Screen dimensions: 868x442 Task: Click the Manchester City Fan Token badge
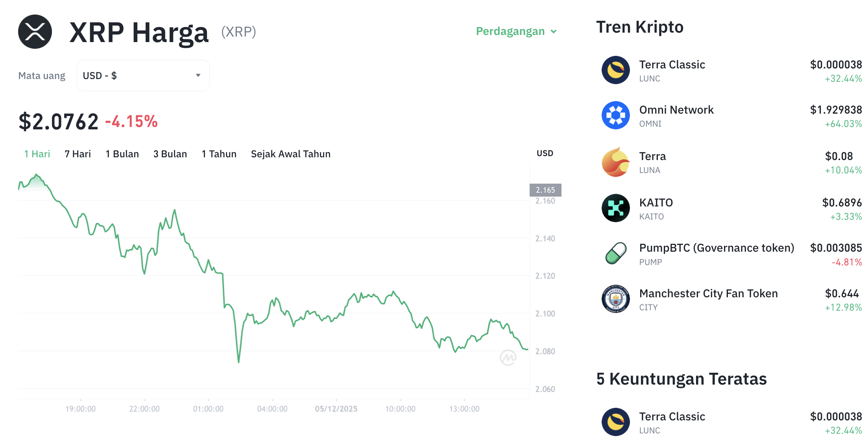[x=615, y=299]
